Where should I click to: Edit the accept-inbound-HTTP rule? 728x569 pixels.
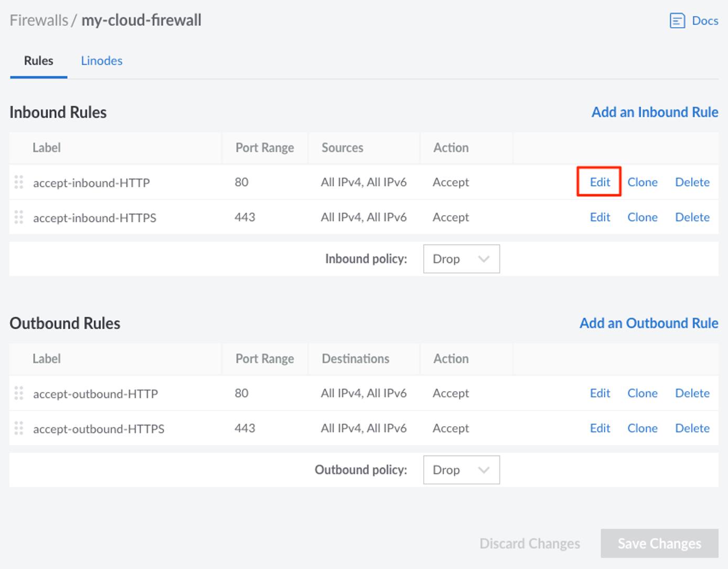coord(599,182)
